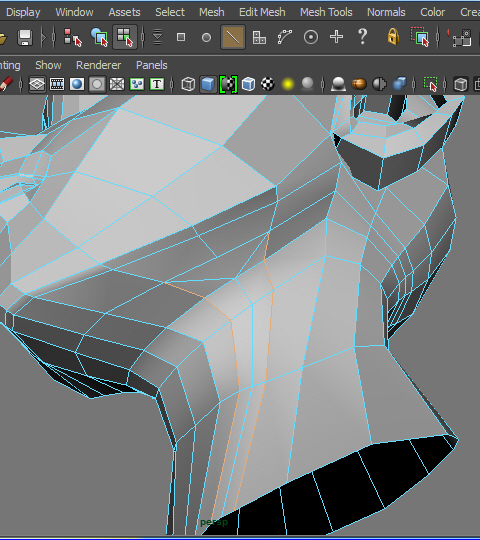Toggle the faces selection mask icon

(259, 37)
